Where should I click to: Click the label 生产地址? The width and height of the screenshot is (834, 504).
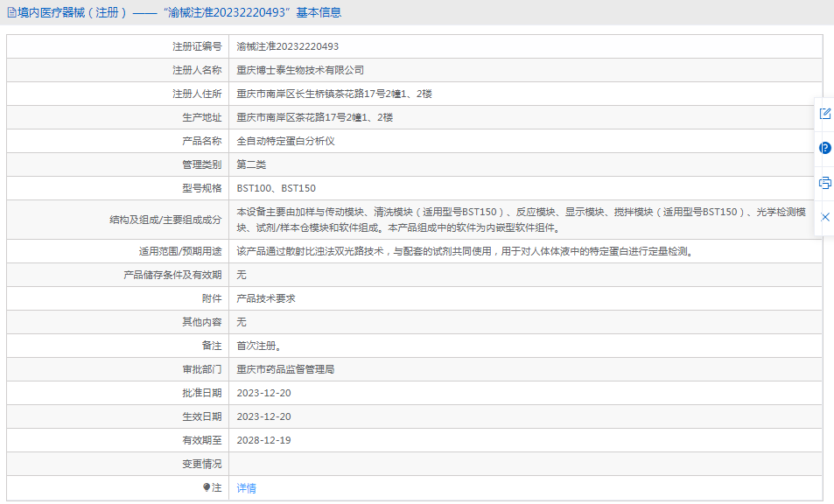[x=201, y=117]
